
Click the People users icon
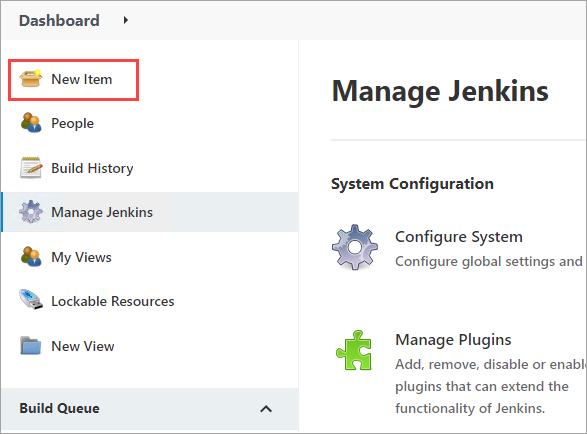[x=30, y=122]
